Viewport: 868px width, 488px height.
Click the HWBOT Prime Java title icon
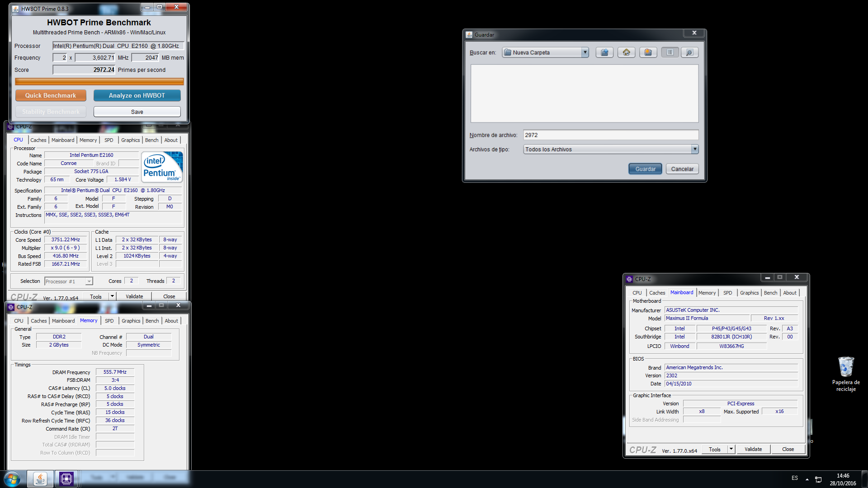tap(15, 9)
